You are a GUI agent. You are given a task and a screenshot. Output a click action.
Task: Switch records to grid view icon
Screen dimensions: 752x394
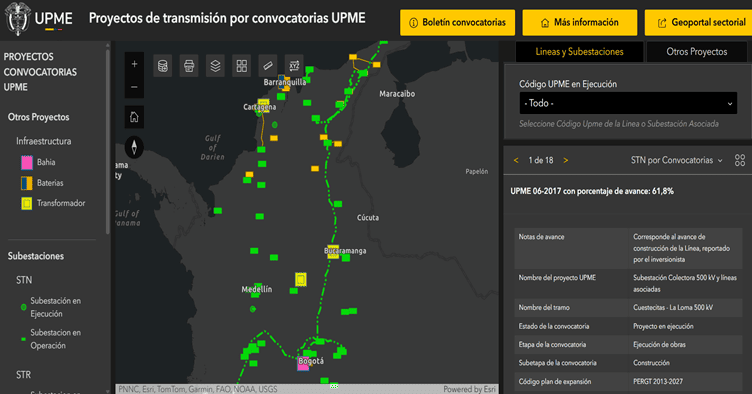[740, 160]
